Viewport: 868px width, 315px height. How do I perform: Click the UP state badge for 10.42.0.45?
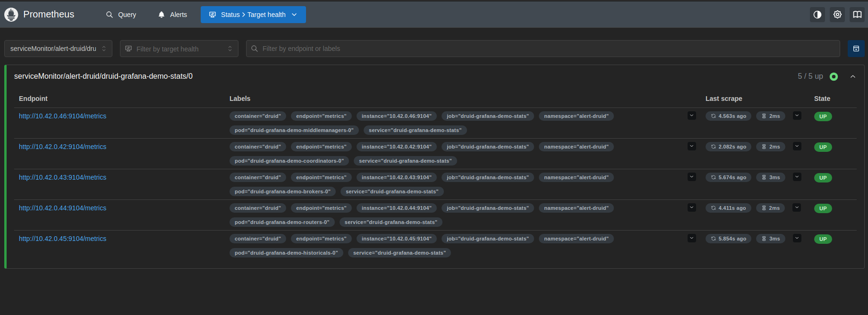pyautogui.click(x=823, y=239)
